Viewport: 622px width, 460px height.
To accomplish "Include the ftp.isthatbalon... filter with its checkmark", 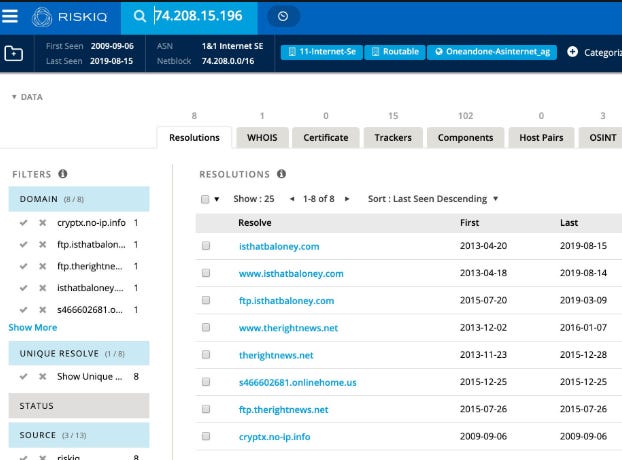I will click(x=23, y=245).
